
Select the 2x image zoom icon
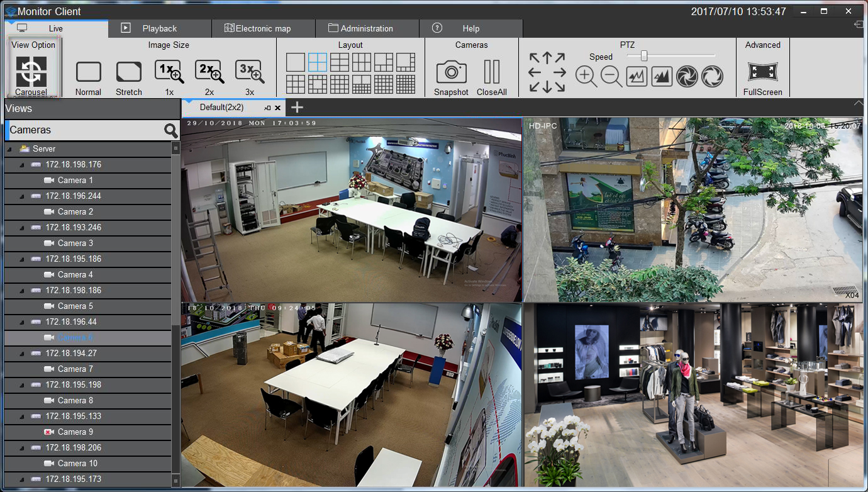pyautogui.click(x=209, y=72)
